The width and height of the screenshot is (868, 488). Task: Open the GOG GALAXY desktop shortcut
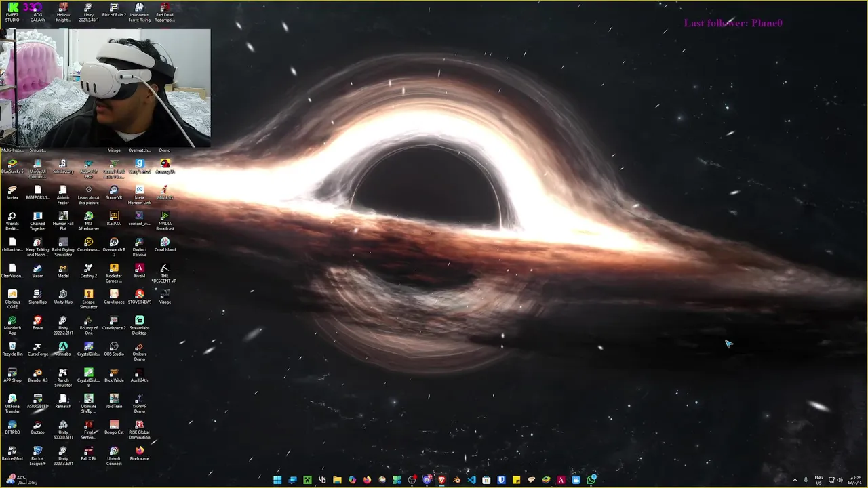pyautogui.click(x=38, y=12)
